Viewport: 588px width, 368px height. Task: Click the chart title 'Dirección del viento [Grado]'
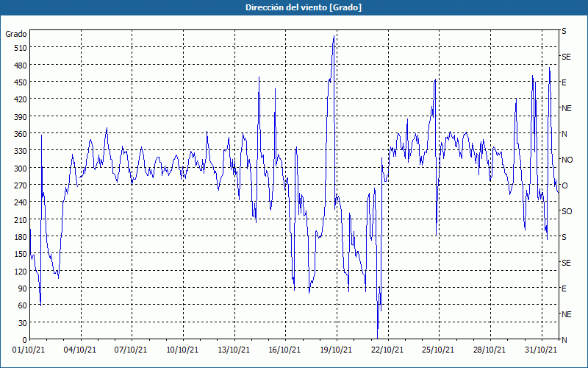(x=304, y=7)
